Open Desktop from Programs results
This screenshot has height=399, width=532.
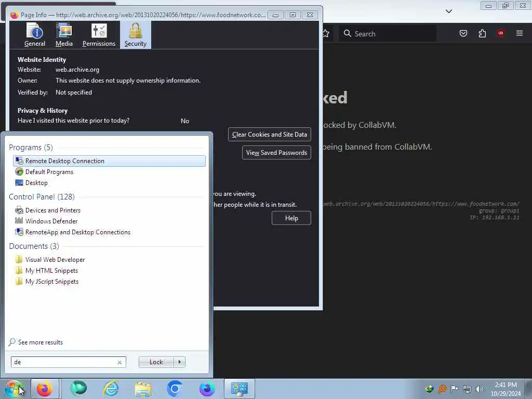109,182
